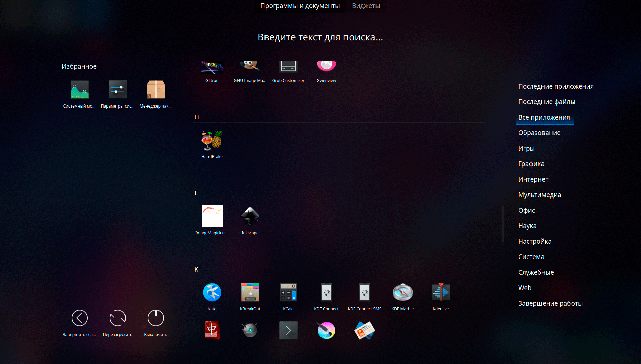Show the Игры category
The height and width of the screenshot is (364, 641).
coord(526,148)
